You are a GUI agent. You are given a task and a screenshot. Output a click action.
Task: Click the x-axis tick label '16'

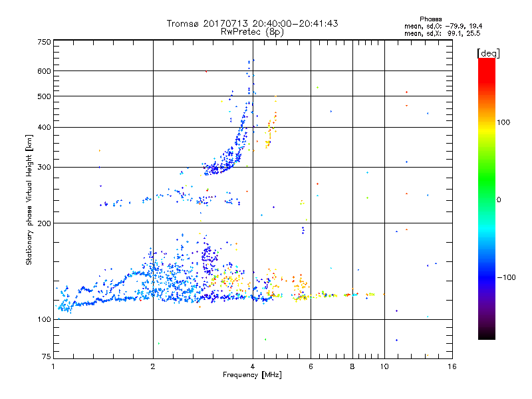click(x=452, y=366)
